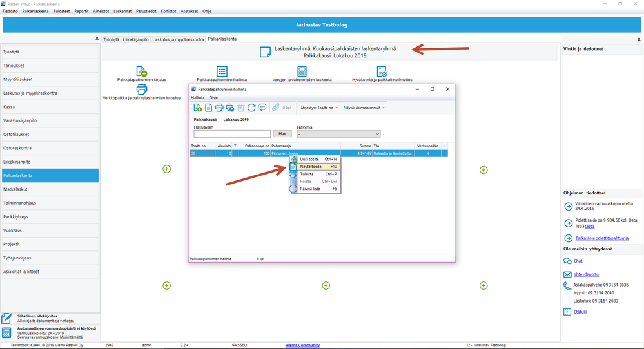644x349 pixels.
Task: Click the note icon beside Laskentaryhmä heading
Action: click(265, 52)
